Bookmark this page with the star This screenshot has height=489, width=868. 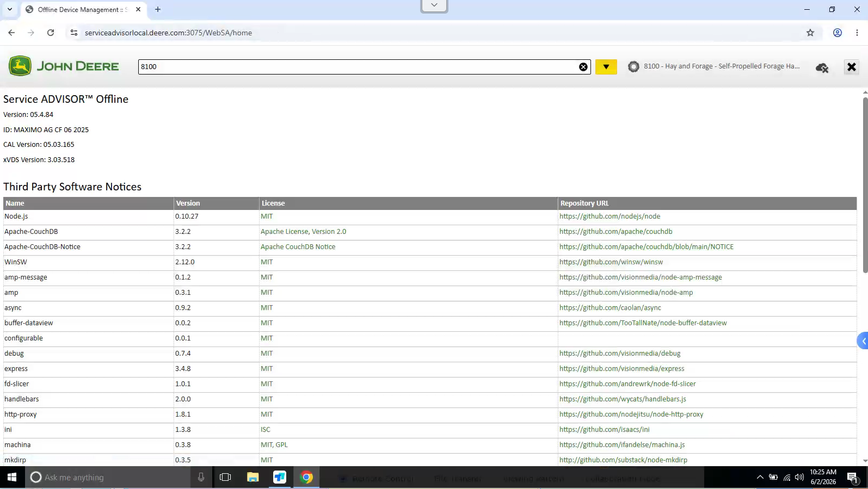810,33
